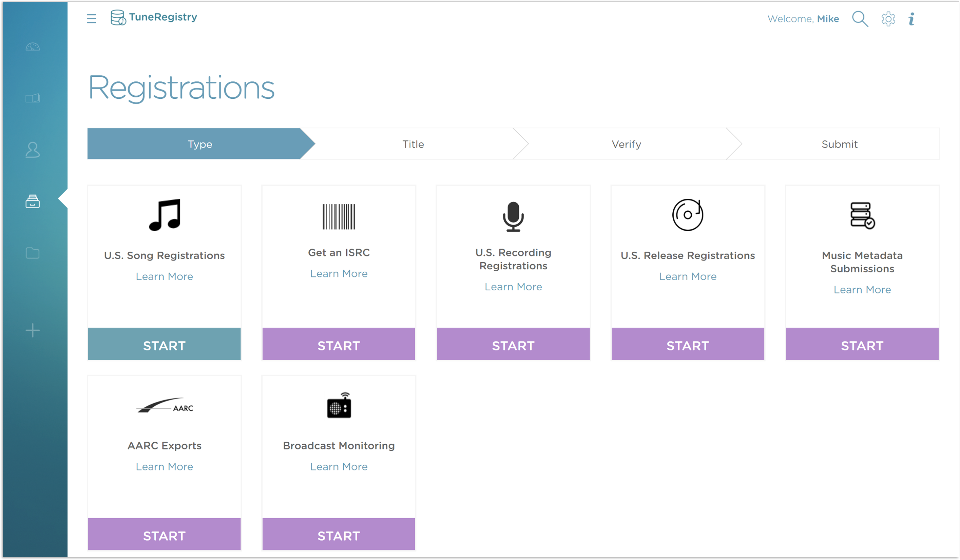Screen dimensions: 960x560
Task: Click the music note icon
Action: pyautogui.click(x=165, y=215)
